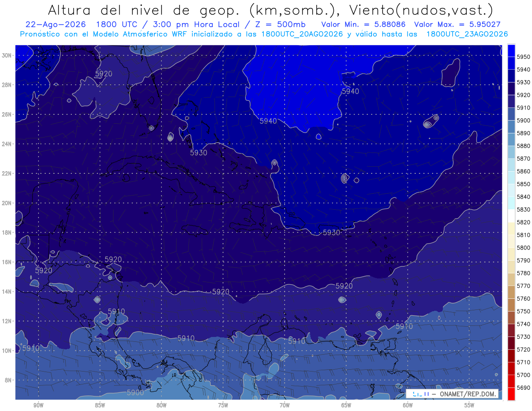
Task: Click the 22N latitude axis label
Action: pyautogui.click(x=7, y=173)
